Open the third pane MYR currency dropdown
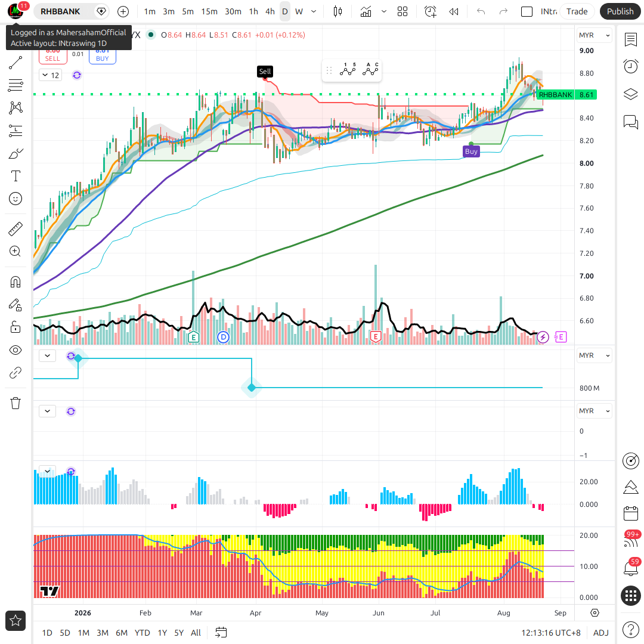The width and height of the screenshot is (644, 644). (595, 411)
